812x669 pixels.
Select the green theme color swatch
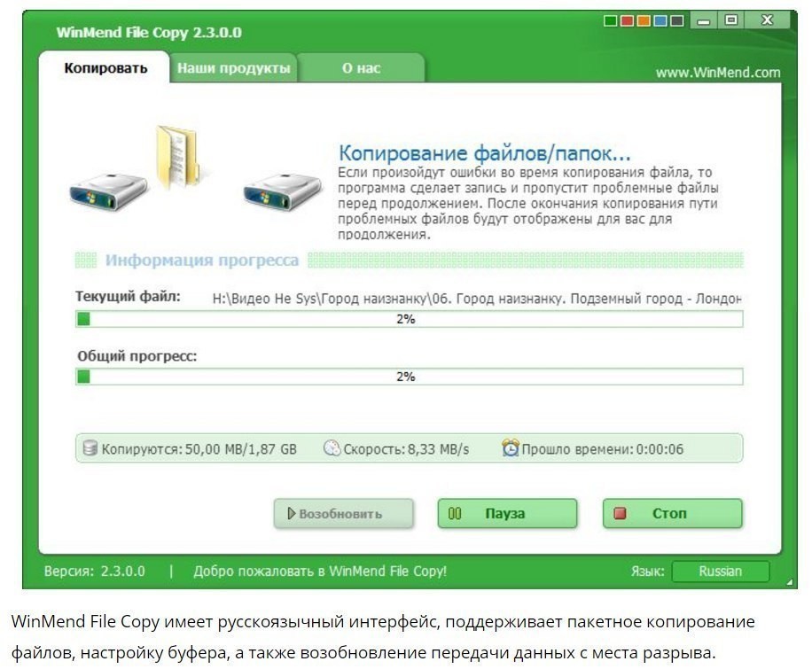(611, 20)
